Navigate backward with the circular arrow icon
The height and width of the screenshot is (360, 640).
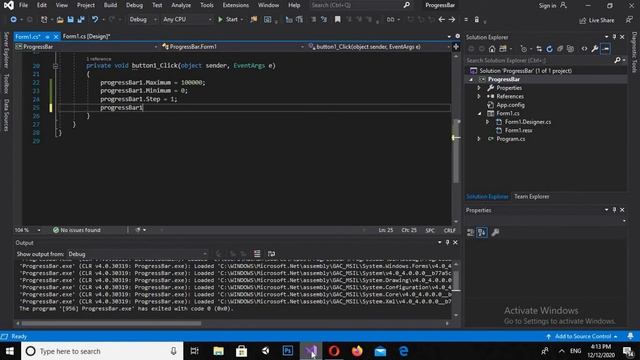13,20
